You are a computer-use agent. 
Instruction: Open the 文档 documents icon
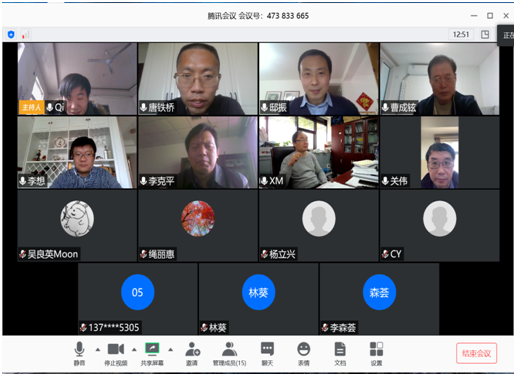(x=340, y=353)
